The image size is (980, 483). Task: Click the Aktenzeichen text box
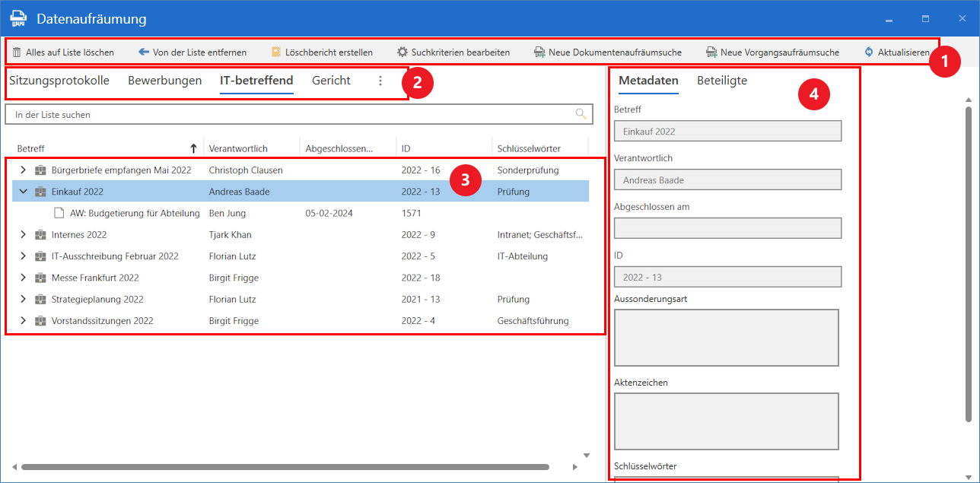pos(726,421)
